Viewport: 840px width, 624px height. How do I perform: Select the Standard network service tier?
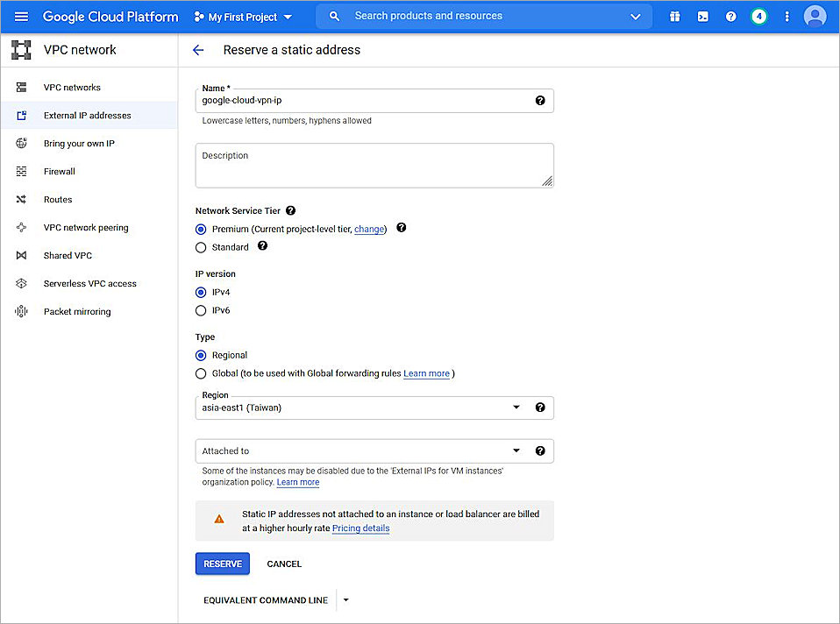(201, 247)
